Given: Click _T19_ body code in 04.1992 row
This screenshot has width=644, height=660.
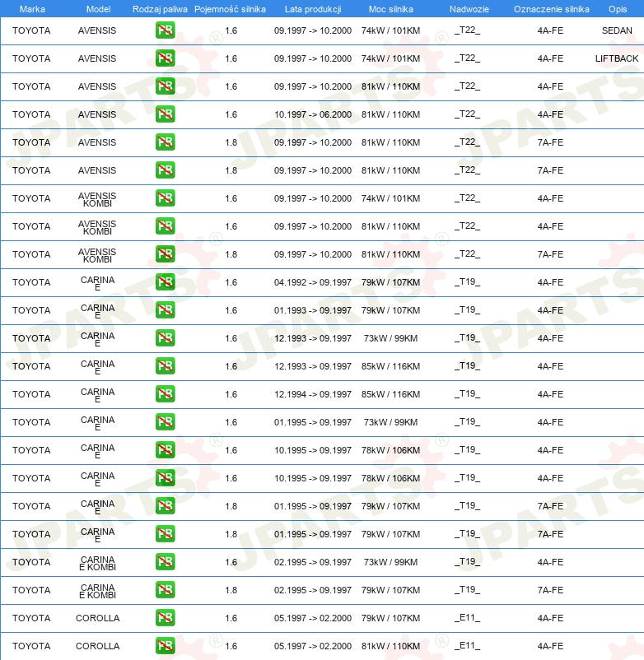Looking at the screenshot, I should [467, 281].
